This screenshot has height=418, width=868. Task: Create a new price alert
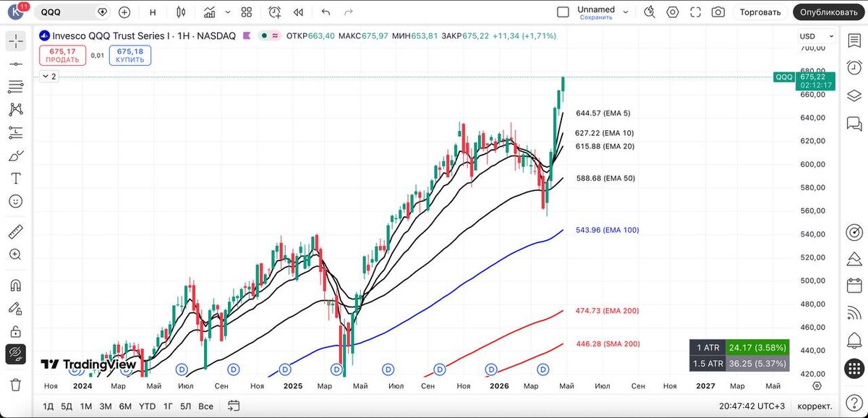point(275,12)
